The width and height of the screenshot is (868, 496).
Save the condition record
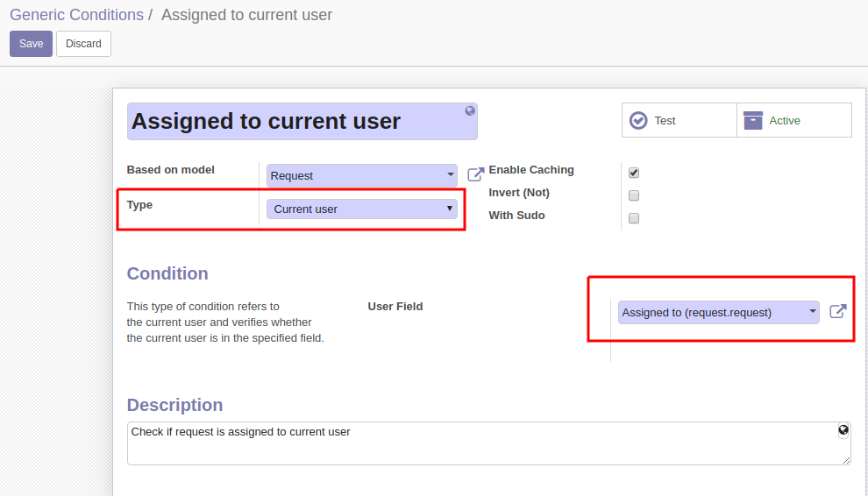(x=31, y=44)
